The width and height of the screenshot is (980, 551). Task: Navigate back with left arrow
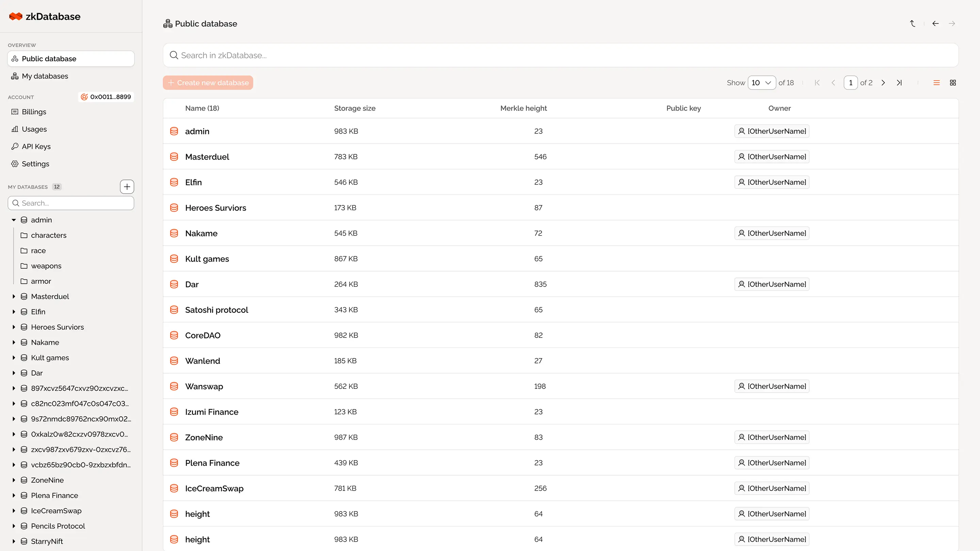pyautogui.click(x=935, y=23)
